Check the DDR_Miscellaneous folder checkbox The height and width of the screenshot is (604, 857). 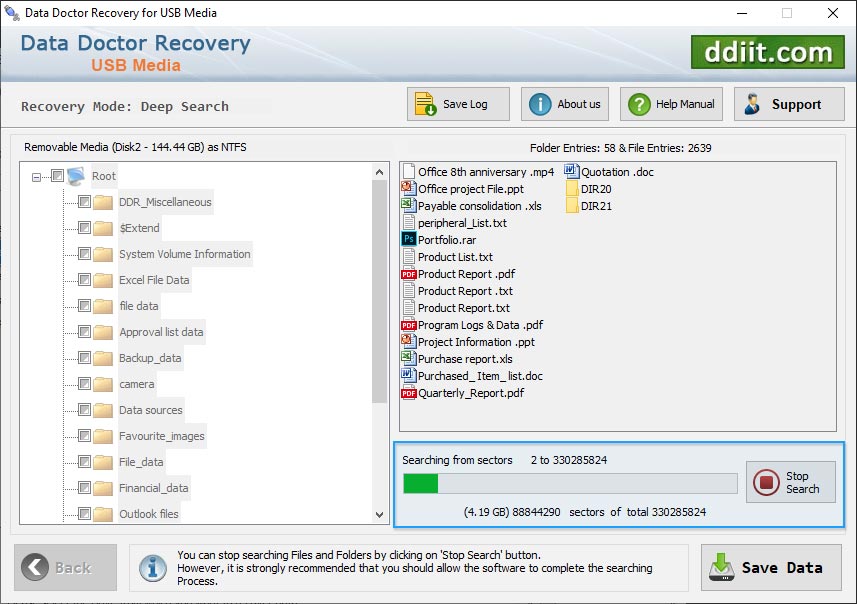coord(84,201)
